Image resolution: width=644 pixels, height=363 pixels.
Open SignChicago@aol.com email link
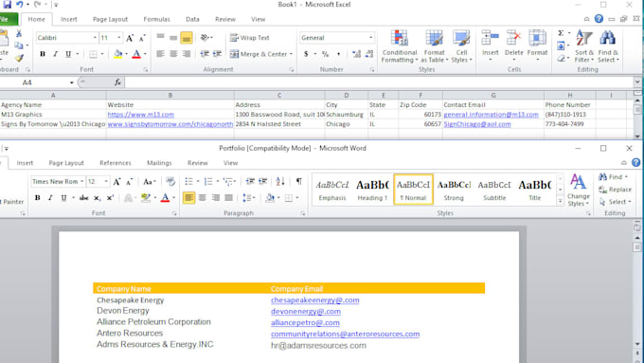(477, 124)
